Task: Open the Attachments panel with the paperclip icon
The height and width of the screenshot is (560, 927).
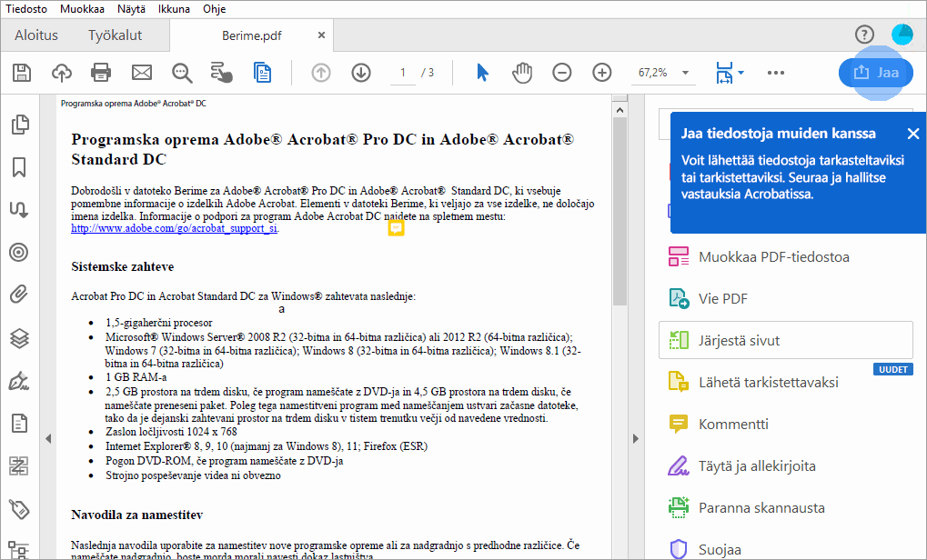Action: pos(19,295)
